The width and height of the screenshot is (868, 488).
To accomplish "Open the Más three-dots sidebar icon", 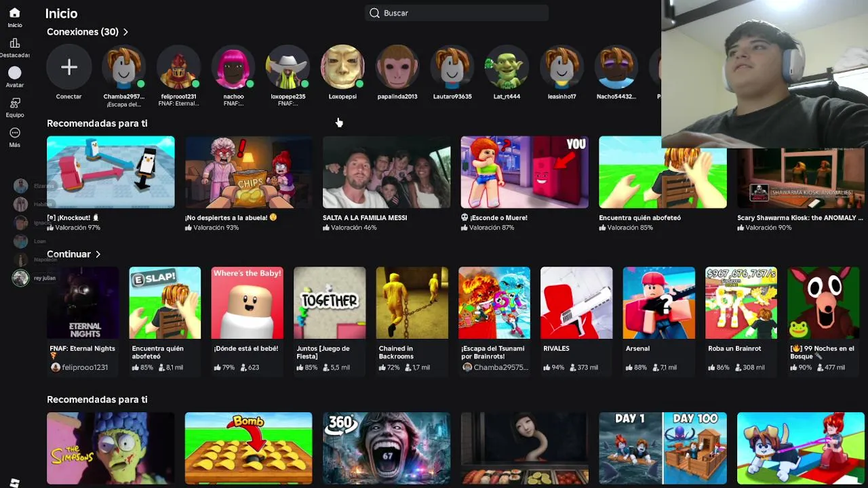I will [14, 133].
